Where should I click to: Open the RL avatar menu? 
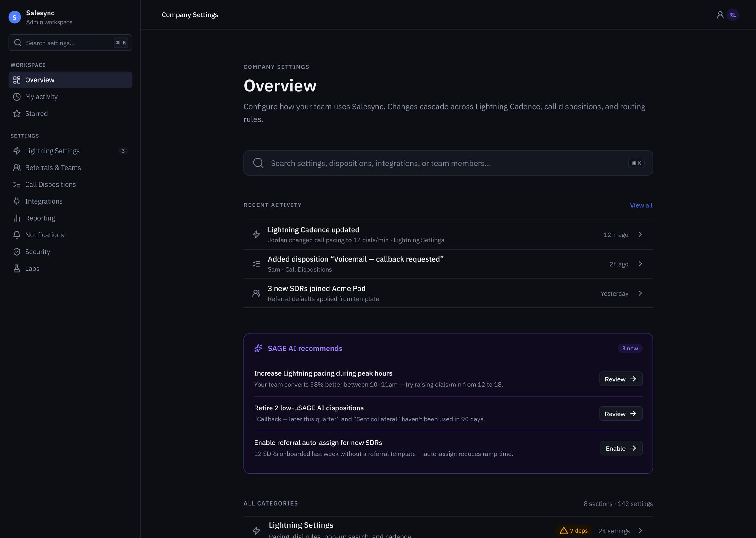[732, 15]
